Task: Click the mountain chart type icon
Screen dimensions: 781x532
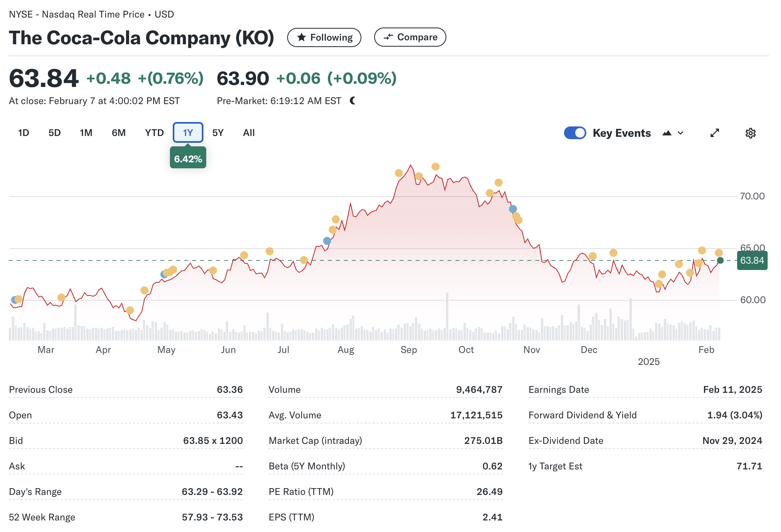Action: pyautogui.click(x=667, y=133)
